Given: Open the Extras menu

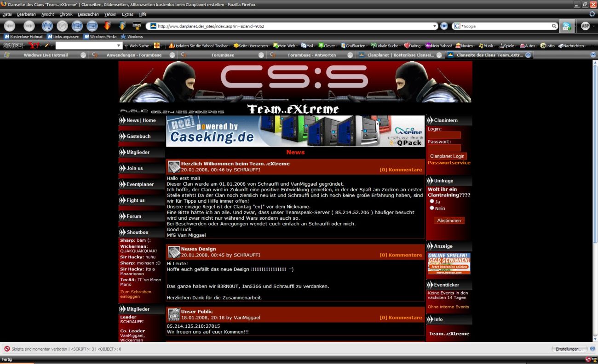Looking at the screenshot, I should tap(127, 14).
